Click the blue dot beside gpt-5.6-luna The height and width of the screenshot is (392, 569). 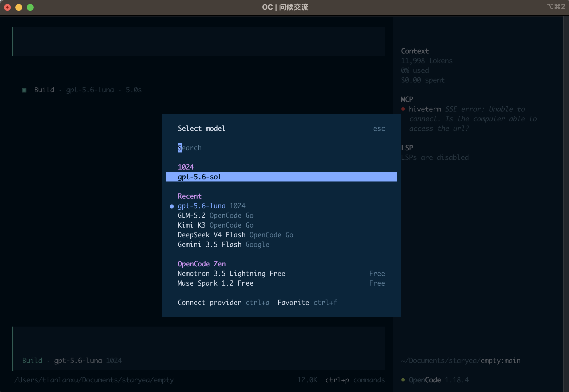(172, 206)
